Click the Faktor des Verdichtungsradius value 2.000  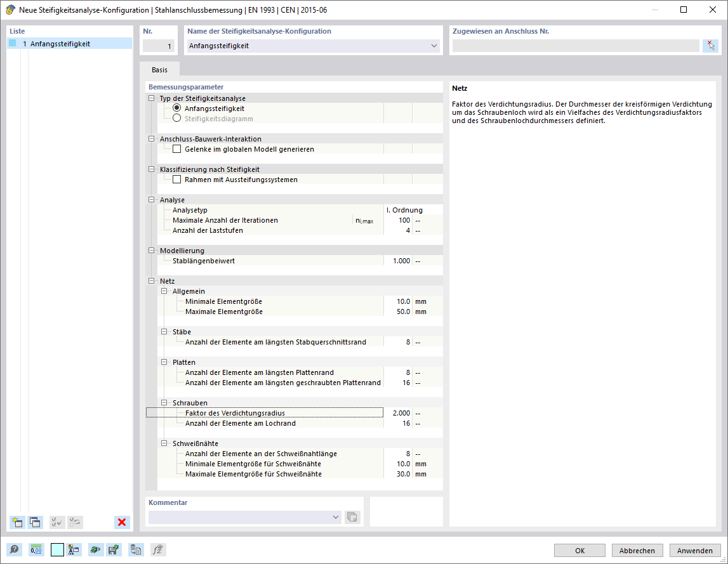[x=398, y=413]
